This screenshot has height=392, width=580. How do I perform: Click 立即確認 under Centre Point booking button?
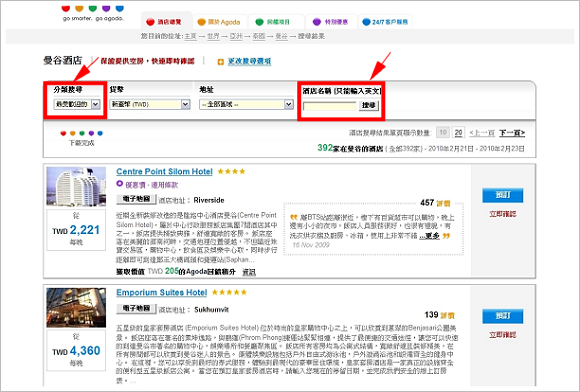click(x=502, y=214)
